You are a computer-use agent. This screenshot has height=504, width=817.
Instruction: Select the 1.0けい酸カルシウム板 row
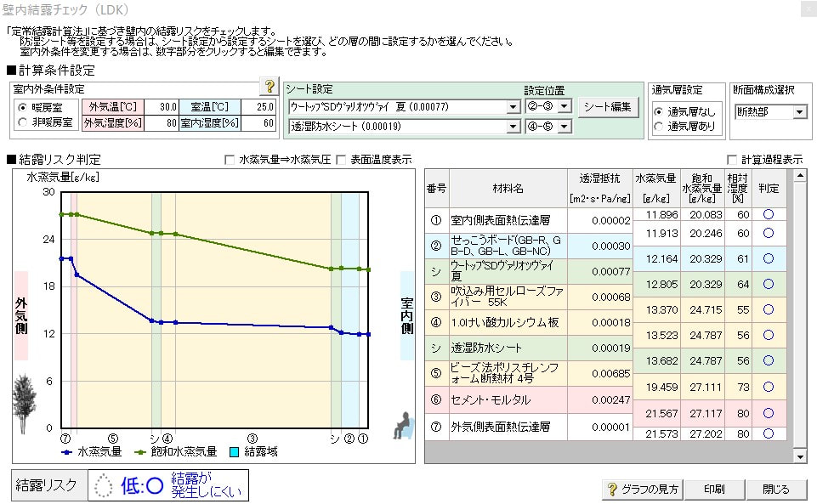[x=528, y=322]
